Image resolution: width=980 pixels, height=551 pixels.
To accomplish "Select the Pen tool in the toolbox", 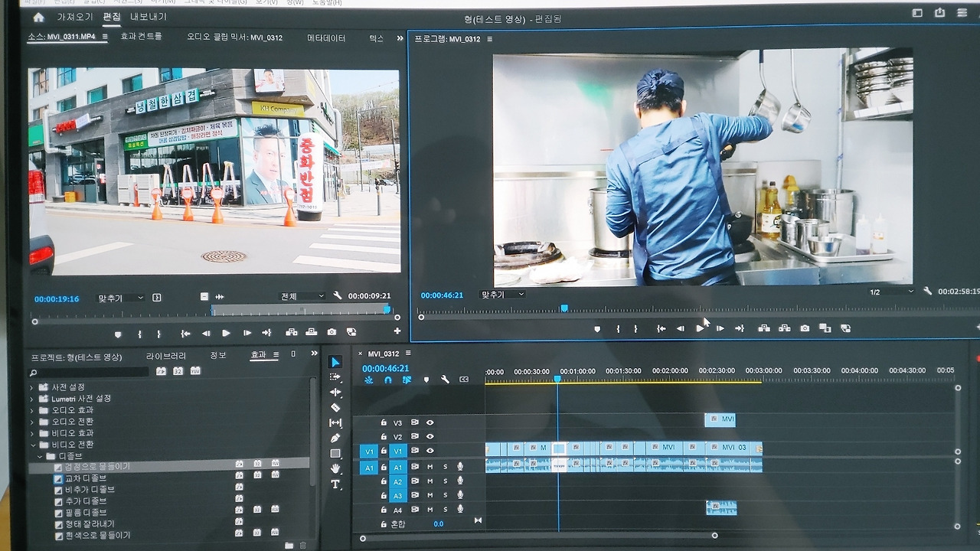I will tap(335, 439).
